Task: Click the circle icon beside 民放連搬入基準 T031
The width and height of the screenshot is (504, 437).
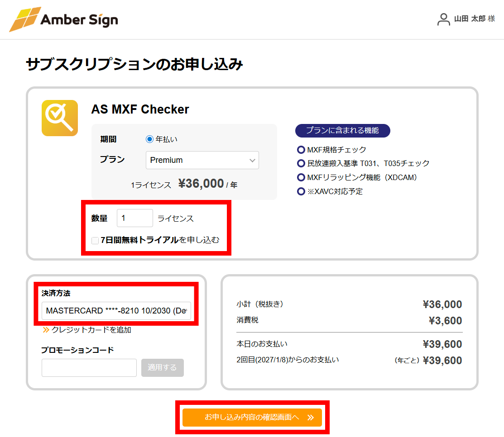Action: click(301, 163)
